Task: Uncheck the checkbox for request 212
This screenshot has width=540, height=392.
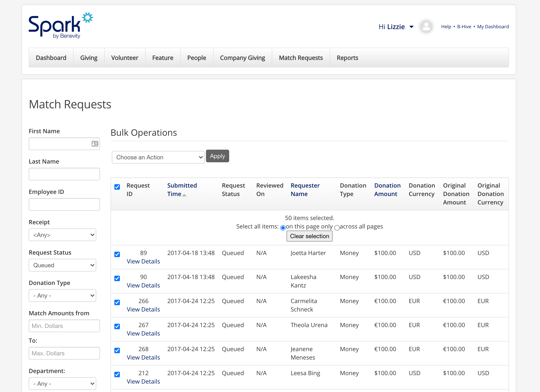Action: [117, 374]
